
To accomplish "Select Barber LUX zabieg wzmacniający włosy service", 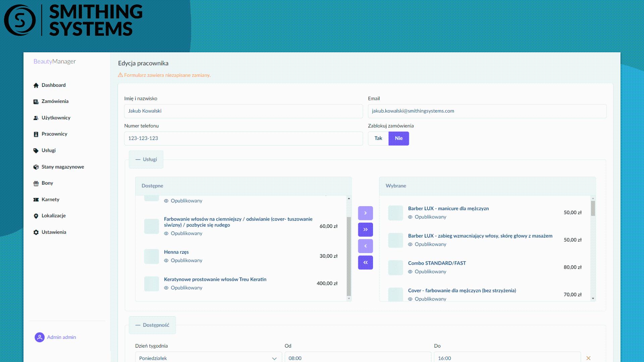I will coord(485,240).
